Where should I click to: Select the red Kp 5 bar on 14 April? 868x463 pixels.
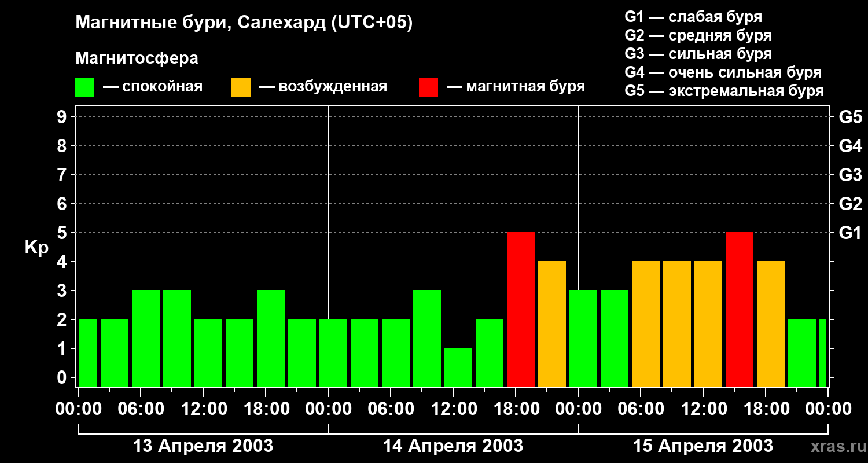(x=521, y=310)
